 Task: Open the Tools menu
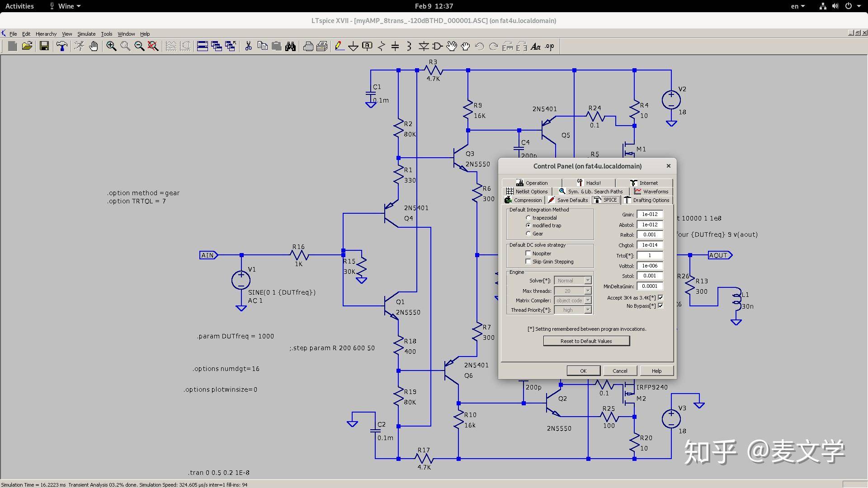click(x=107, y=34)
